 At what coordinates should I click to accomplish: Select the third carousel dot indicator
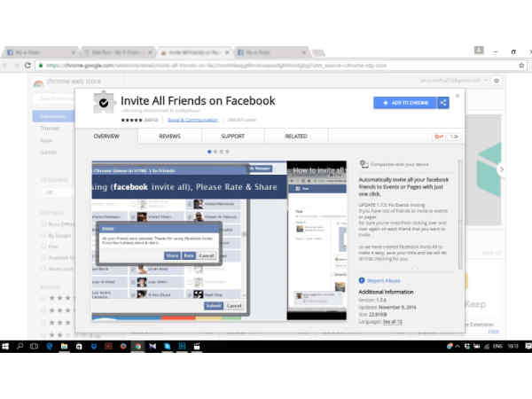point(222,152)
